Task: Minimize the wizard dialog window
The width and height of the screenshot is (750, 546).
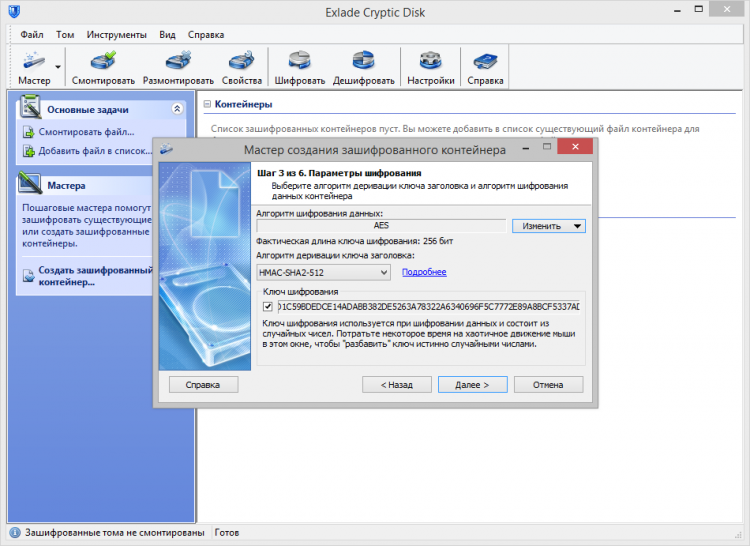Action: (526, 148)
